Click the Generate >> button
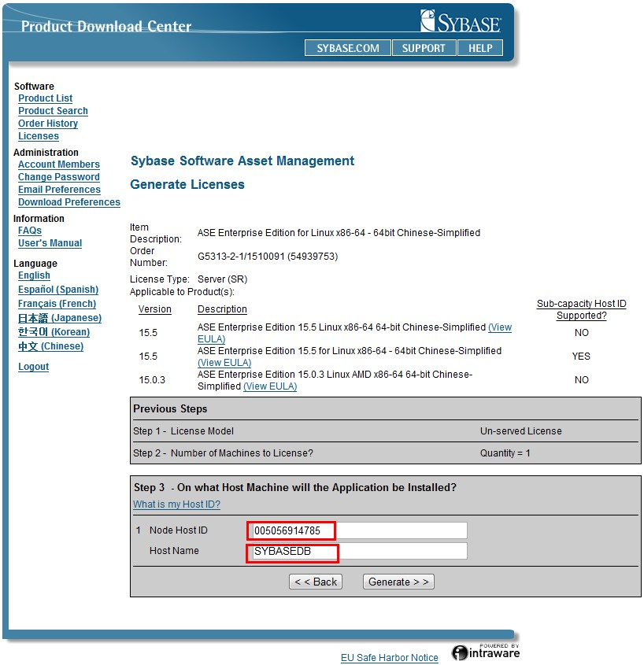 [398, 582]
